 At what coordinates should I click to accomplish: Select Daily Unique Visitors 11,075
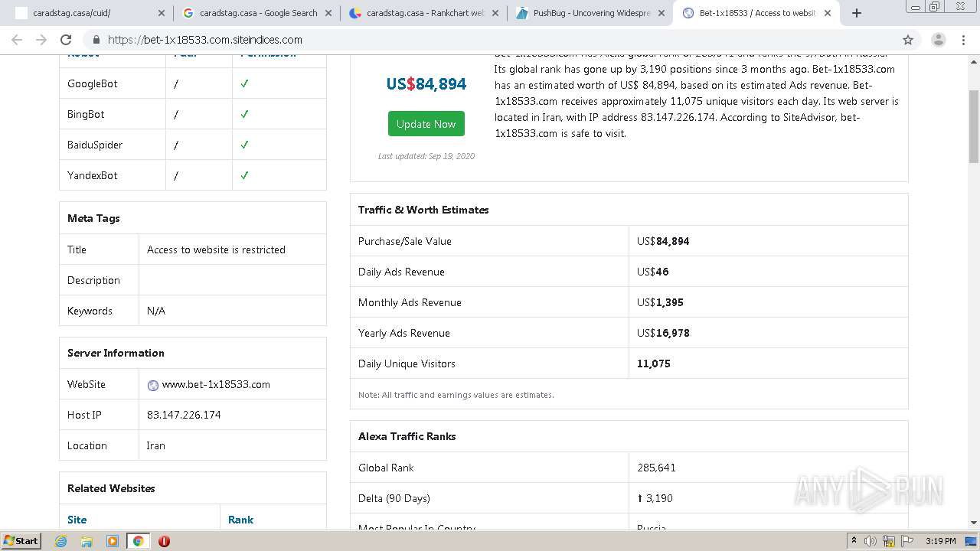(654, 364)
